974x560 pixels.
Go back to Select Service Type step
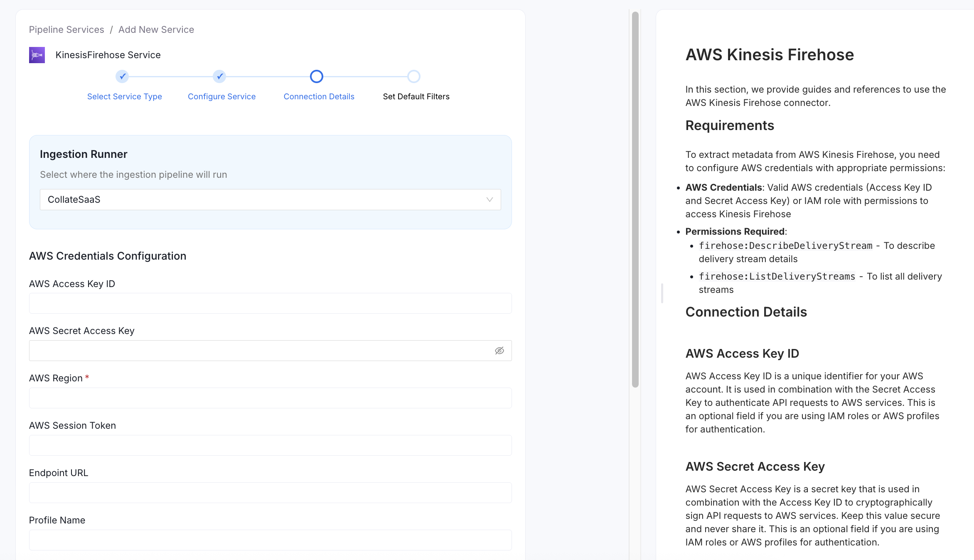point(124,96)
